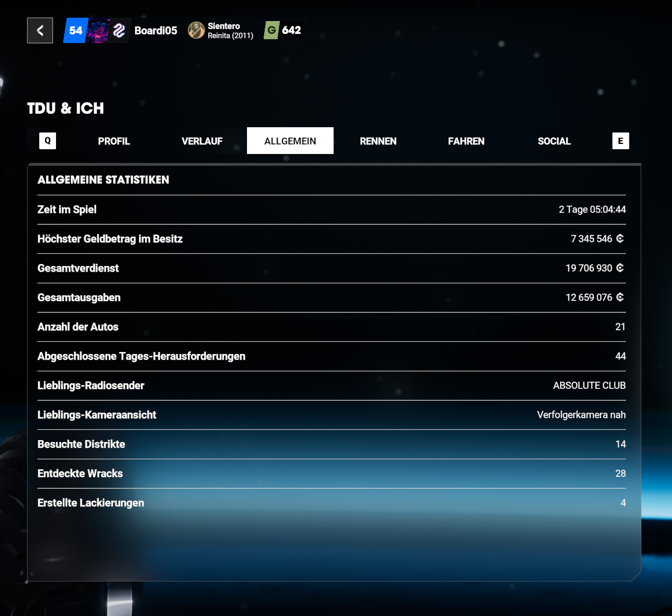Select the Anzahl der Autos label
Viewport: 672px width, 616px height.
tap(78, 327)
